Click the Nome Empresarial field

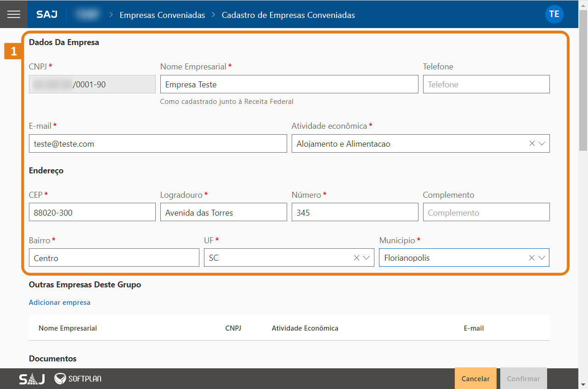pyautogui.click(x=289, y=84)
